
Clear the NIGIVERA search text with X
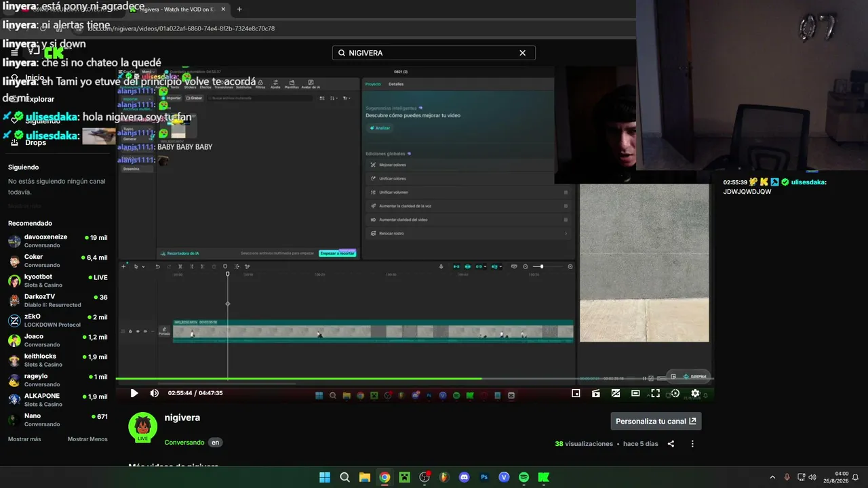[x=522, y=53]
